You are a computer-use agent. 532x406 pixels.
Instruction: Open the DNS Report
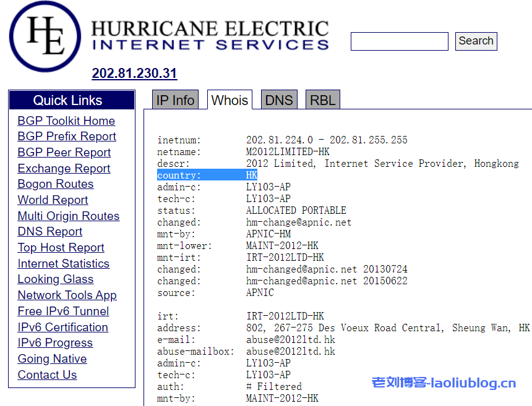[x=49, y=231]
